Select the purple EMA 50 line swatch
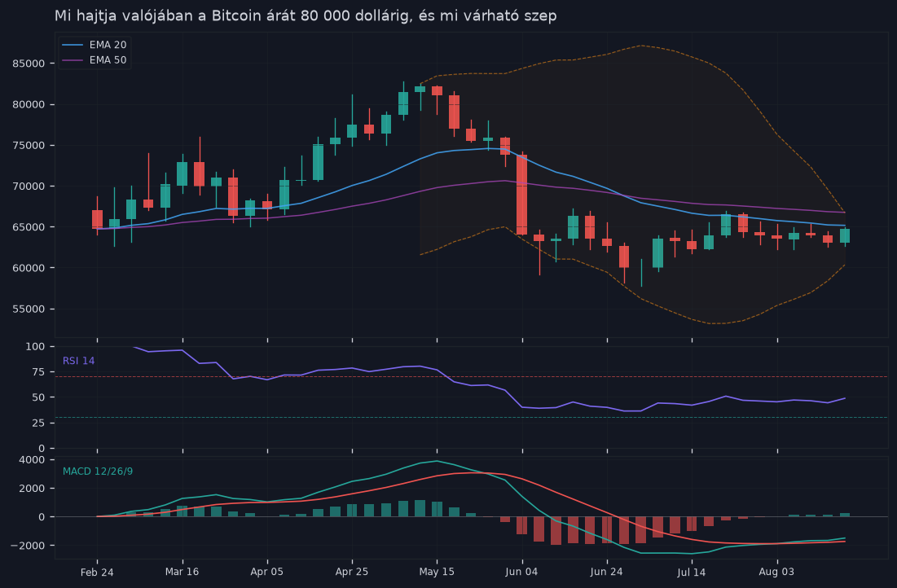The image size is (897, 588). click(x=73, y=60)
